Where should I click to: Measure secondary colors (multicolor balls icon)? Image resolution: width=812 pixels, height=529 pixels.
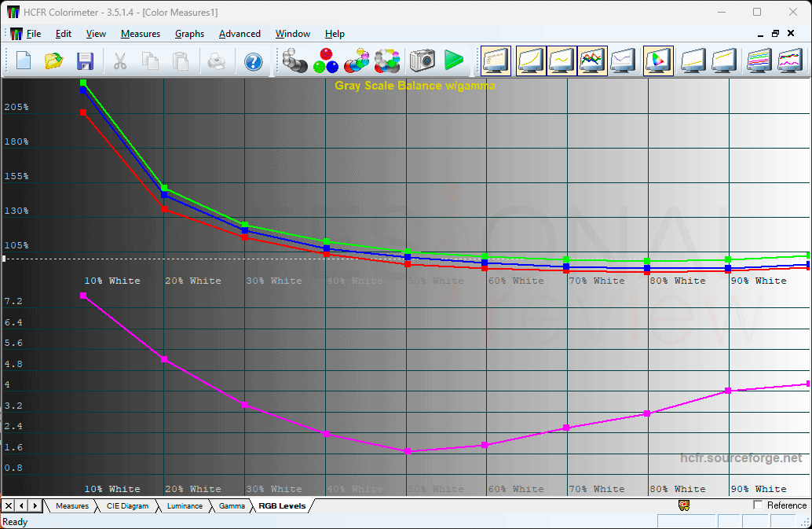[357, 61]
